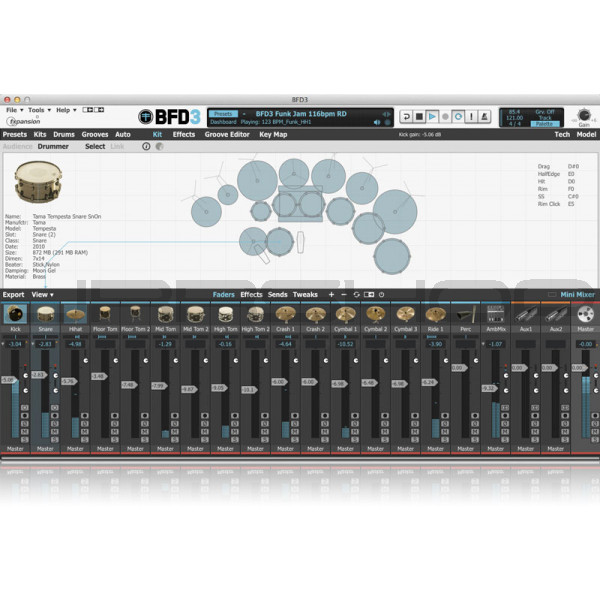Screen dimensions: 600x600
Task: Select the Hihat channel icon
Action: [x=75, y=314]
